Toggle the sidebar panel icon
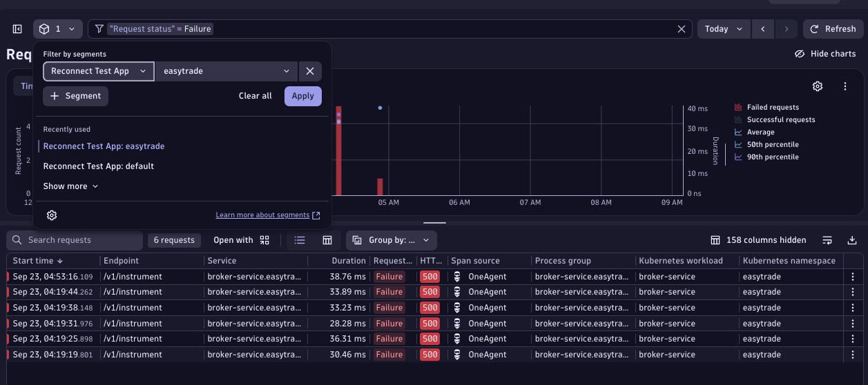868x385 pixels. pyautogui.click(x=17, y=29)
